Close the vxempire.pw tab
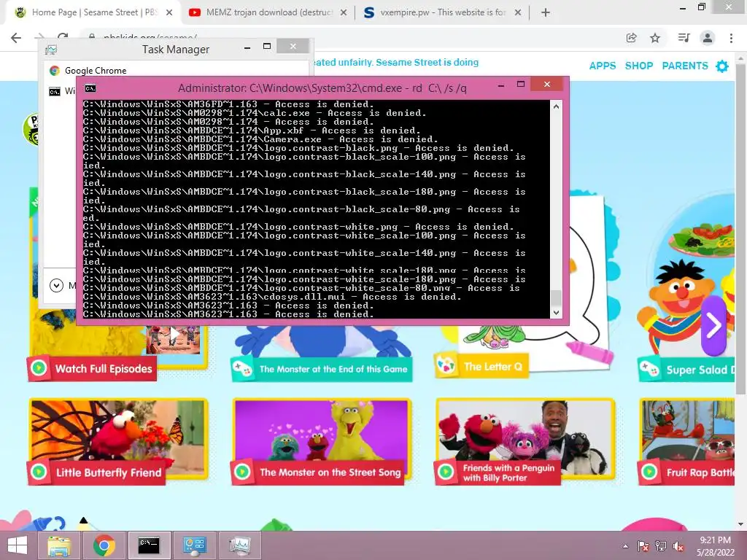This screenshot has height=560, width=747. pyautogui.click(x=518, y=12)
